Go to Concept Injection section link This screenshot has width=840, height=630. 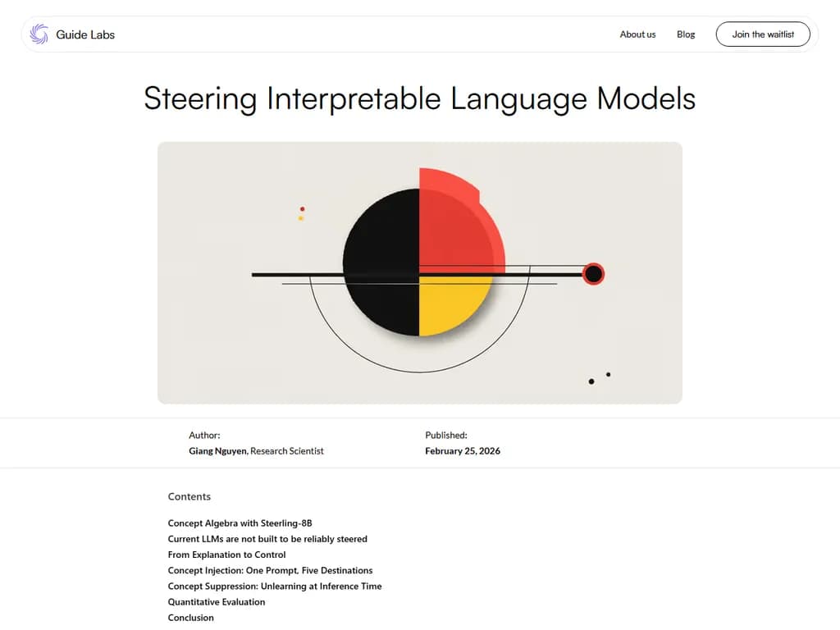(x=270, y=570)
